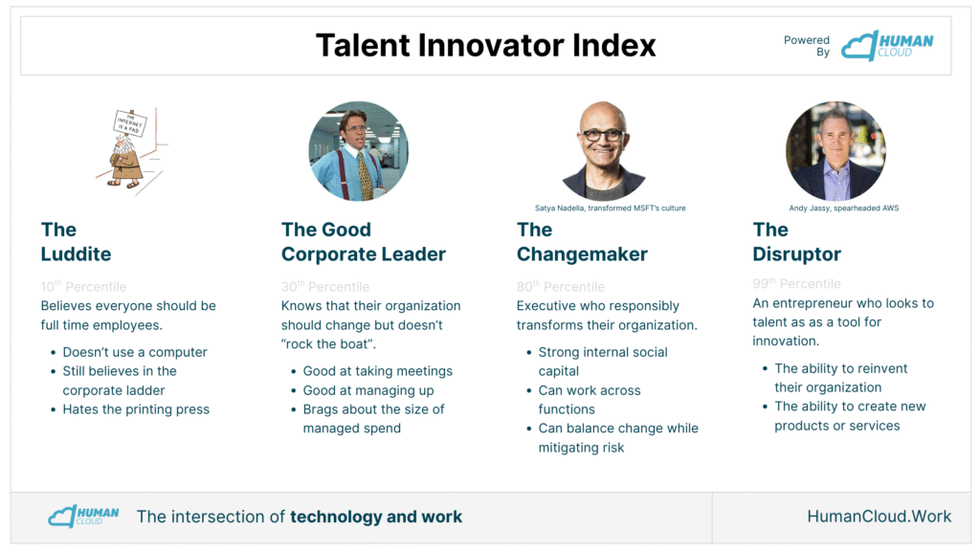Image resolution: width=980 pixels, height=551 pixels.
Task: Click the Good at managing up bullet
Action: point(368,390)
